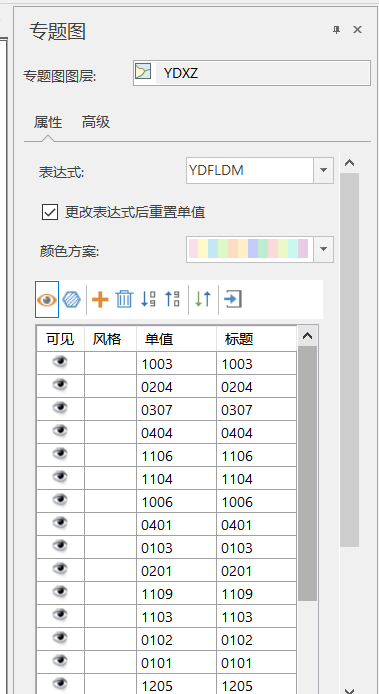Pin the thematic map panel
The image size is (379, 694).
pyautogui.click(x=336, y=30)
